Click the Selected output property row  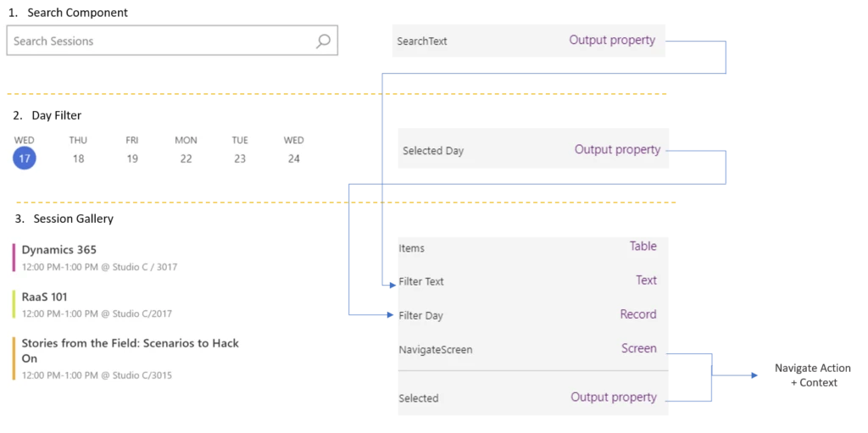[x=532, y=397]
